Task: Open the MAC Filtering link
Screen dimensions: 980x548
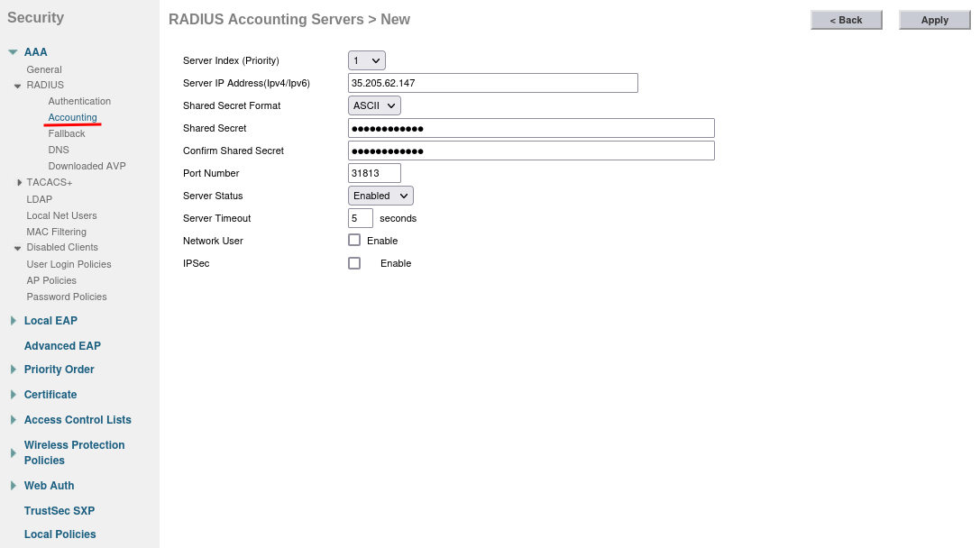Action: click(56, 232)
